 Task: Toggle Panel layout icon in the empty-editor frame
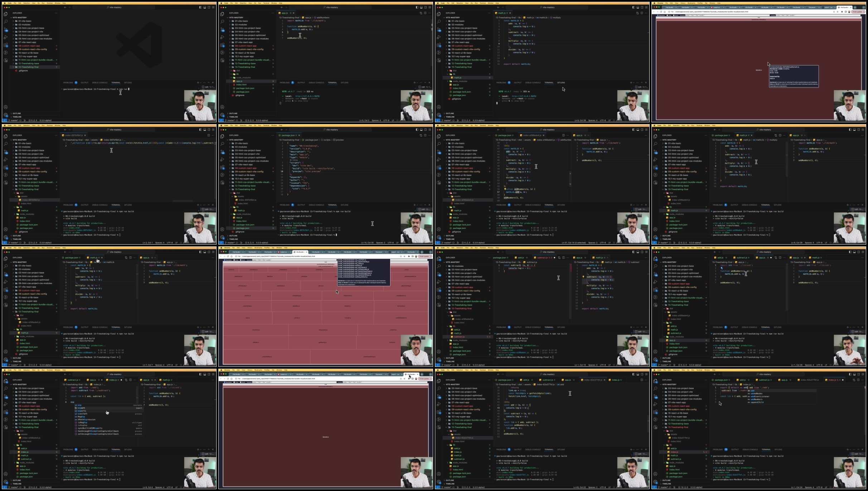click(x=205, y=7)
